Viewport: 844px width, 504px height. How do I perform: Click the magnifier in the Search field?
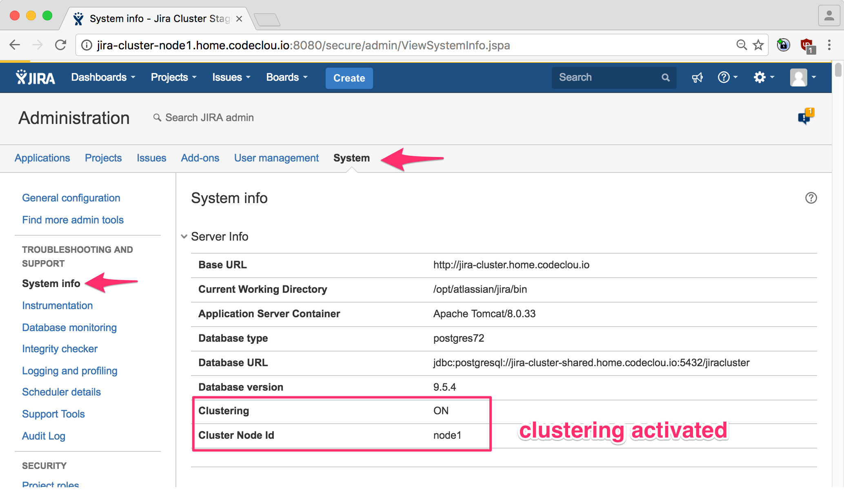[x=665, y=77]
